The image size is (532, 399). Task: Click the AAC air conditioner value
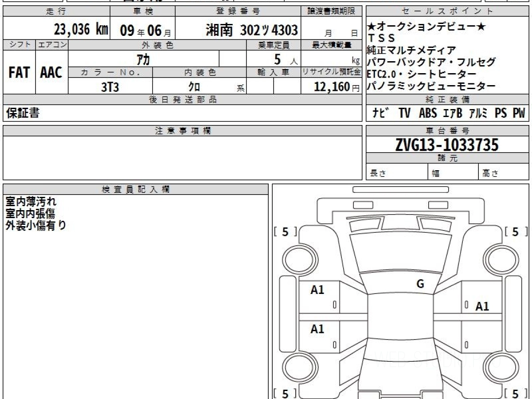pyautogui.click(x=51, y=73)
